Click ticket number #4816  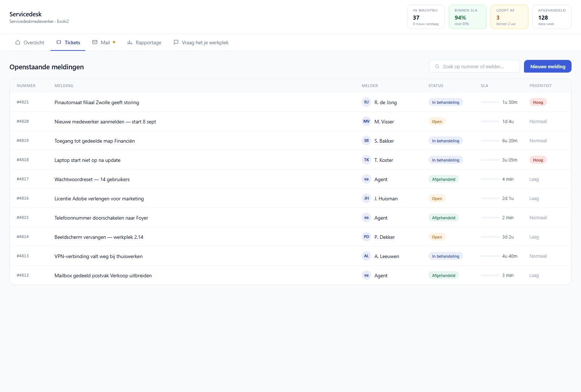[x=23, y=198]
